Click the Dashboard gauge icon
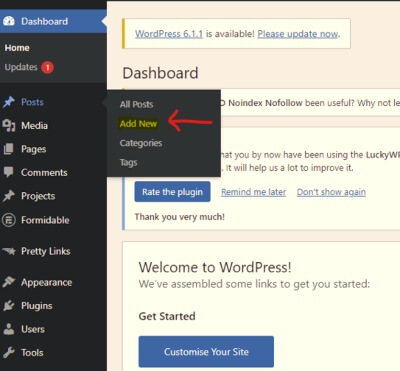400x371 pixels. coord(9,21)
